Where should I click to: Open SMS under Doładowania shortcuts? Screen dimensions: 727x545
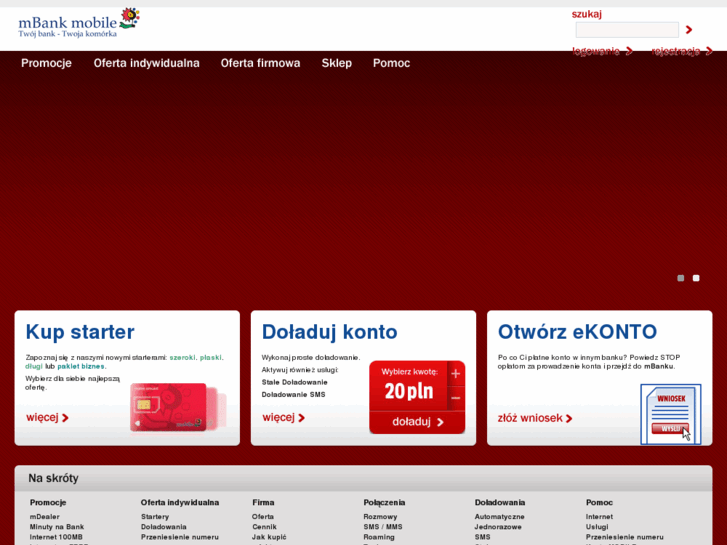482,537
